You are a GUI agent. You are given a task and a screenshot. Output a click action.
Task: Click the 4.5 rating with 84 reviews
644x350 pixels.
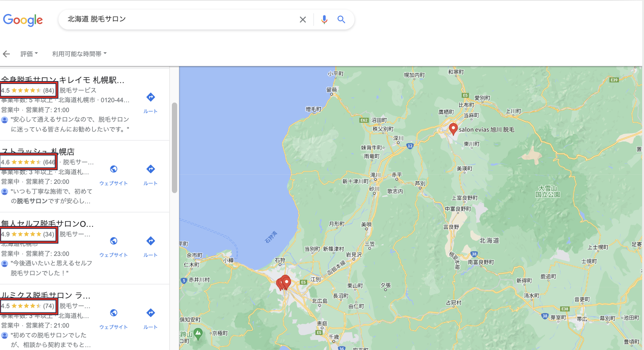[x=28, y=90]
